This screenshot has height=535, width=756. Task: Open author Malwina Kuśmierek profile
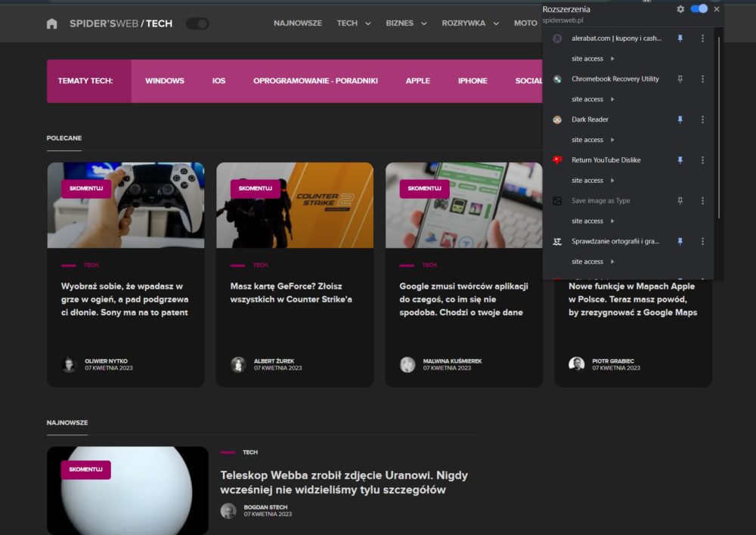pos(452,361)
